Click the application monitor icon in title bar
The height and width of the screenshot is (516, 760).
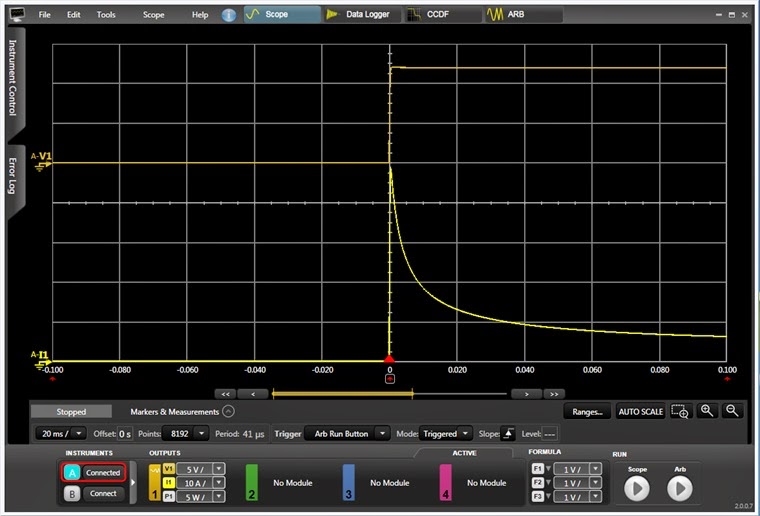click(17, 15)
